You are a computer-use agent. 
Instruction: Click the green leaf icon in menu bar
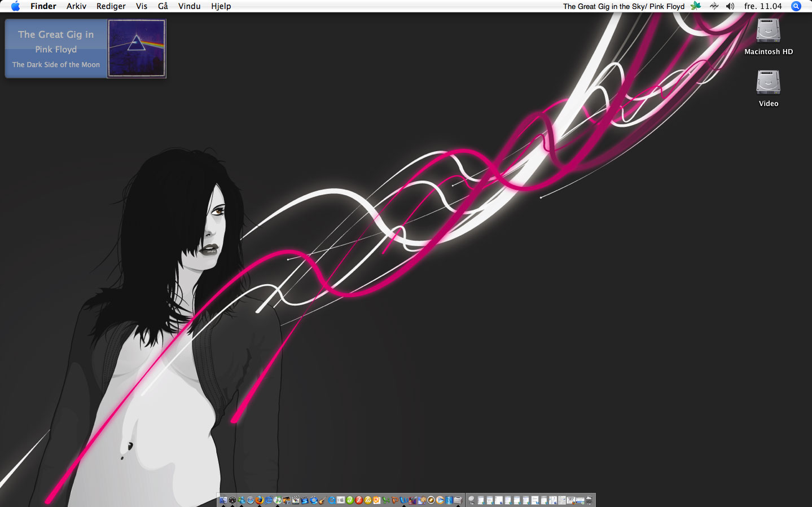[696, 6]
